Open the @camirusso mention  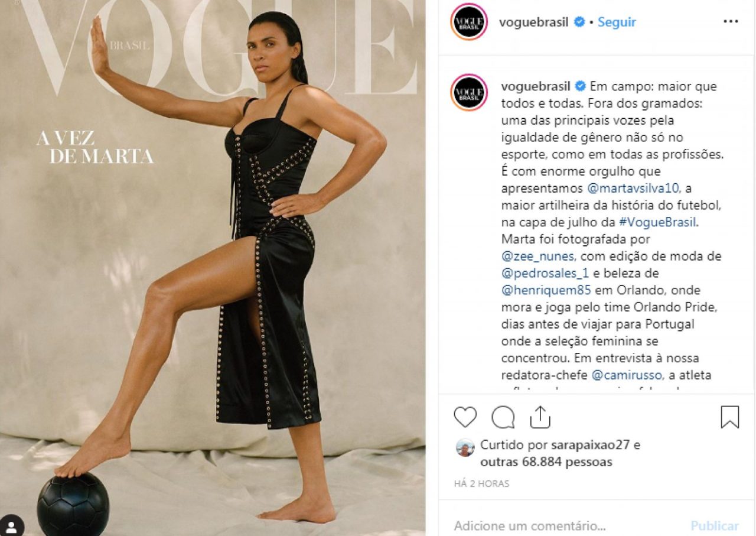pos(627,375)
